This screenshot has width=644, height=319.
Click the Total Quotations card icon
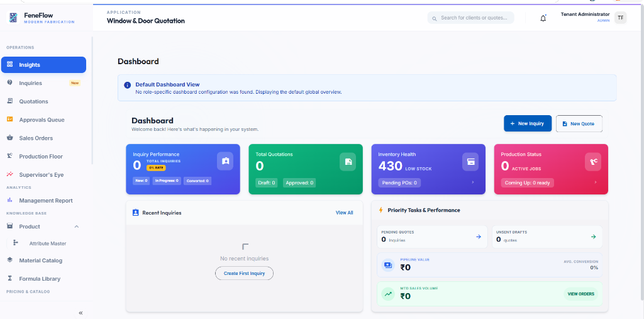pyautogui.click(x=348, y=162)
